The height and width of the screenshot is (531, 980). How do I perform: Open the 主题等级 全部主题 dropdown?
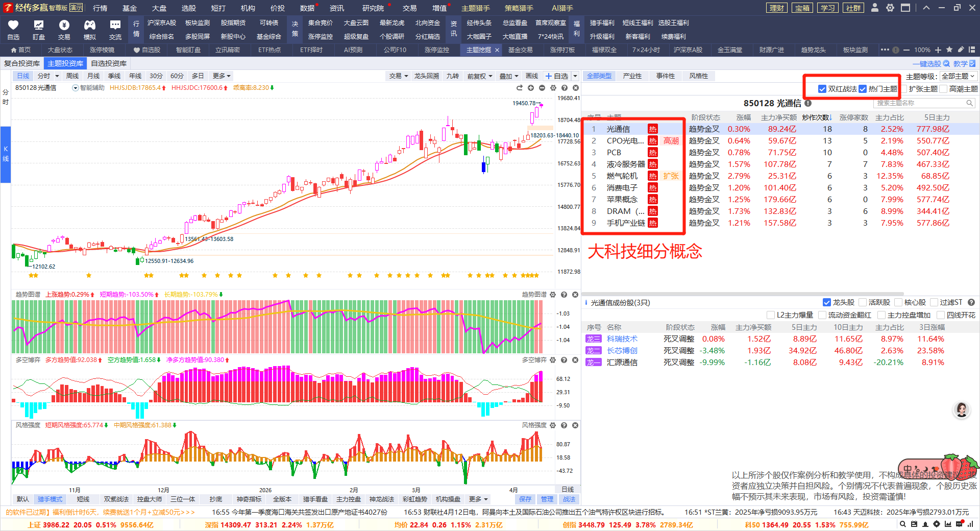[958, 76]
